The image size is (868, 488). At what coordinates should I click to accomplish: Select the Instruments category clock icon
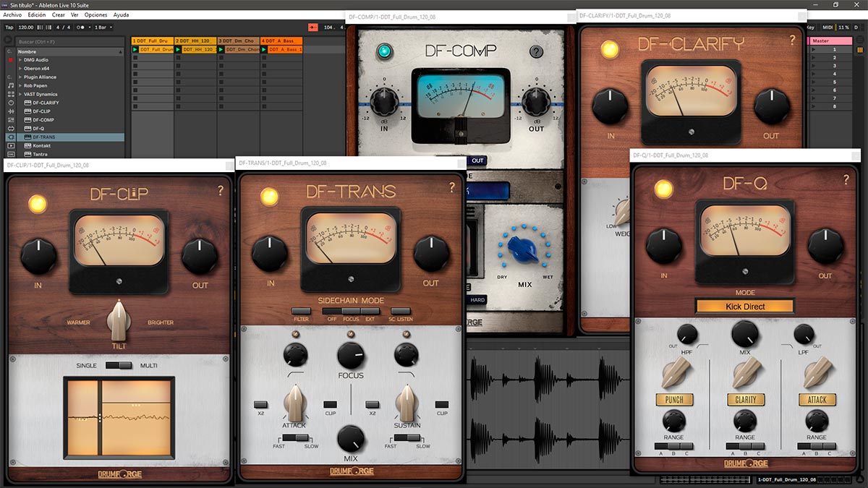click(11, 103)
